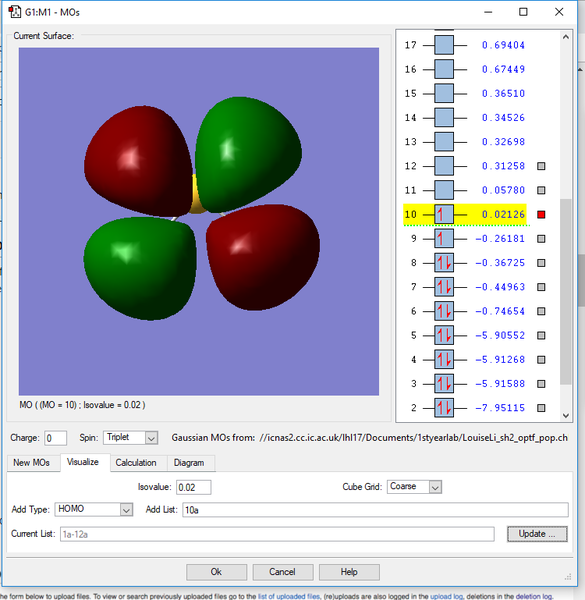Open the upload log link
The height and width of the screenshot is (600, 585).
(446, 596)
